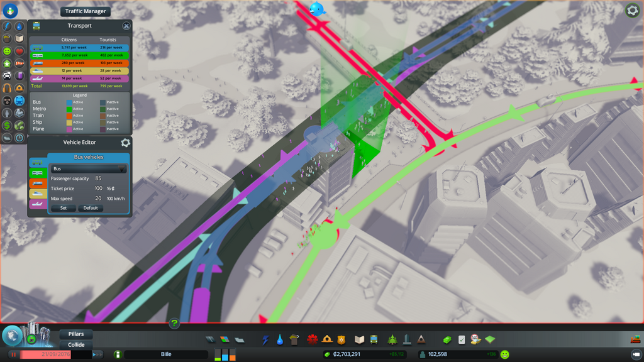644x362 pixels.
Task: Toggle free camera mode button
Action: pos(636,354)
